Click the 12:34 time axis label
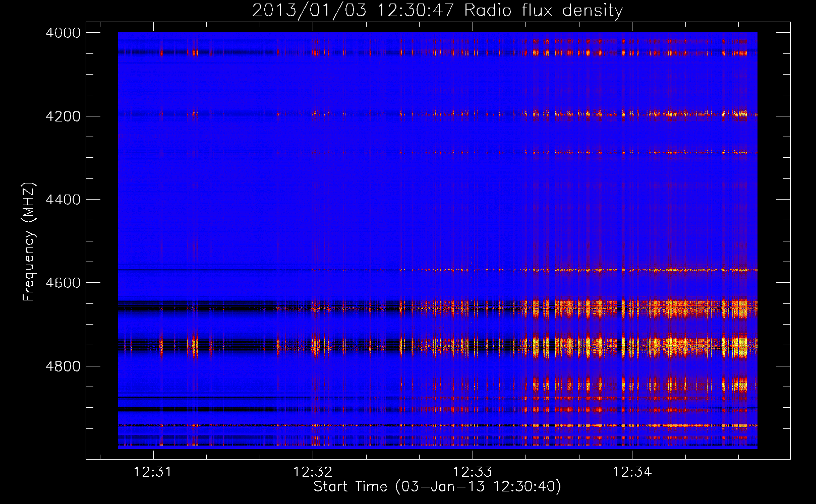The height and width of the screenshot is (504, 816). (632, 472)
